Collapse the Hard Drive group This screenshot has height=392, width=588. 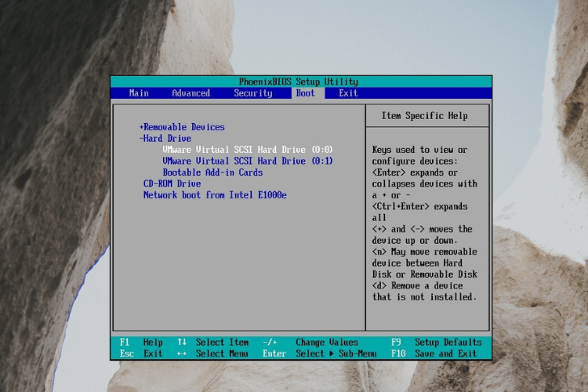point(165,139)
